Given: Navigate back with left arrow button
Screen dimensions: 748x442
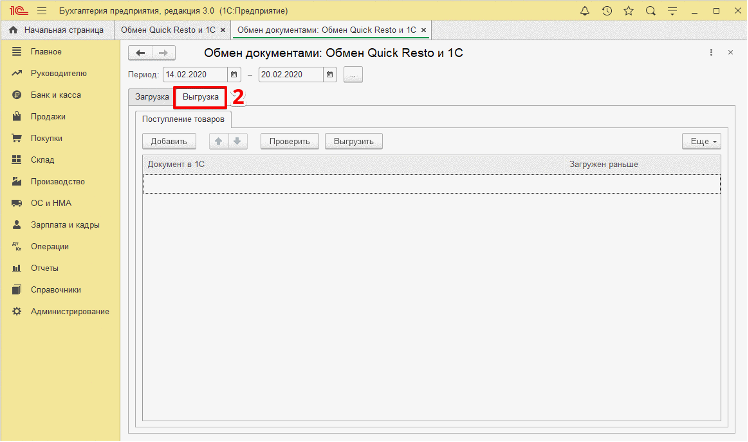Looking at the screenshot, I should click(x=140, y=53).
